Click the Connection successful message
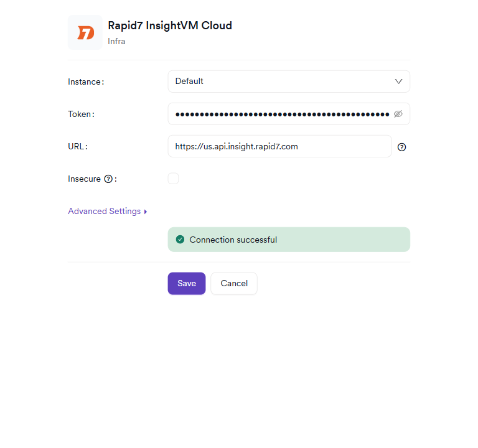The image size is (478, 448). coord(289,240)
